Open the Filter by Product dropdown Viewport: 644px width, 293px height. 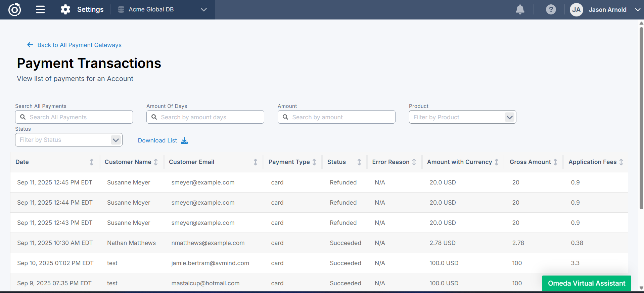[509, 117]
